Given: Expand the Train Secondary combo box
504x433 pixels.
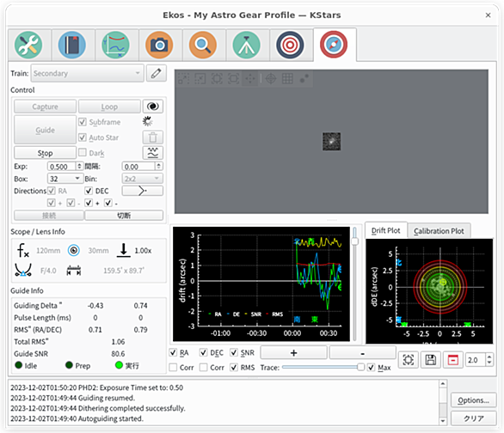Looking at the screenshot, I should click(x=87, y=74).
